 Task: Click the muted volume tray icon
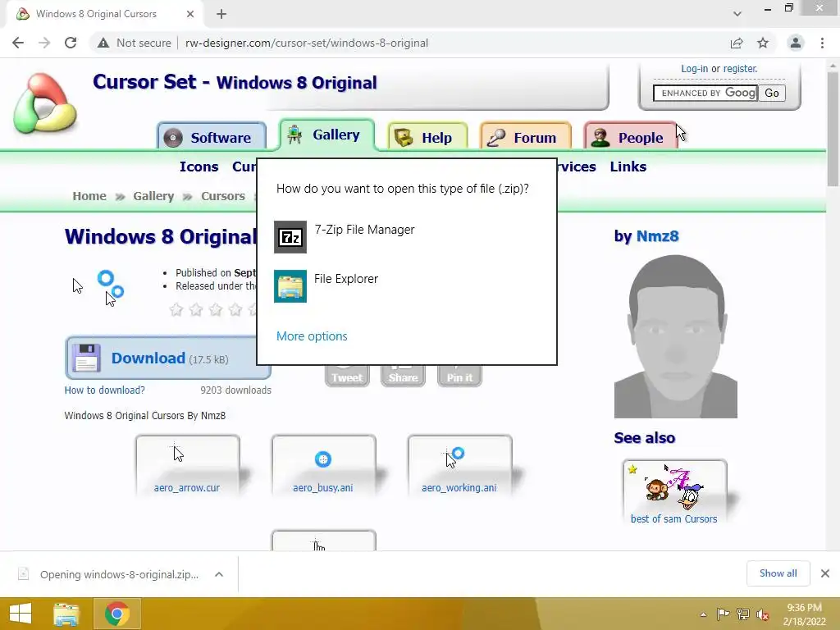pos(763,614)
